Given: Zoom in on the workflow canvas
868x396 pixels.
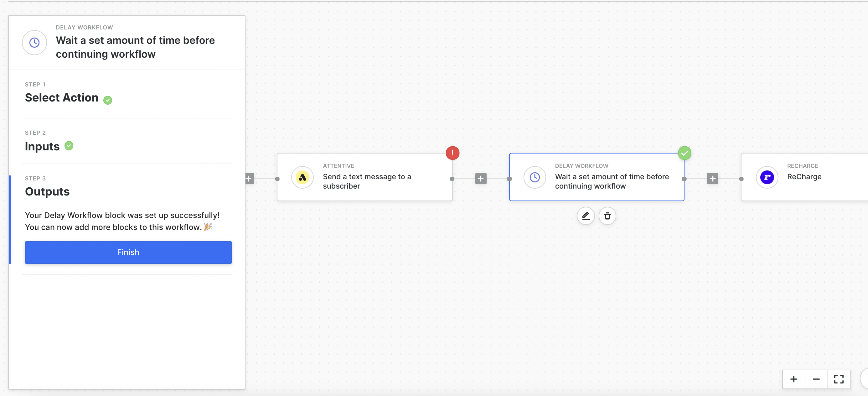Looking at the screenshot, I should click(x=793, y=379).
